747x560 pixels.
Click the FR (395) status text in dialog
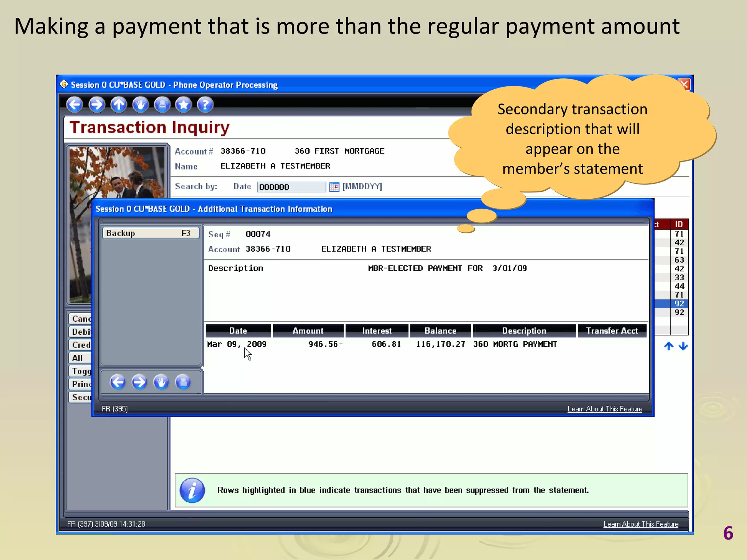(x=115, y=409)
